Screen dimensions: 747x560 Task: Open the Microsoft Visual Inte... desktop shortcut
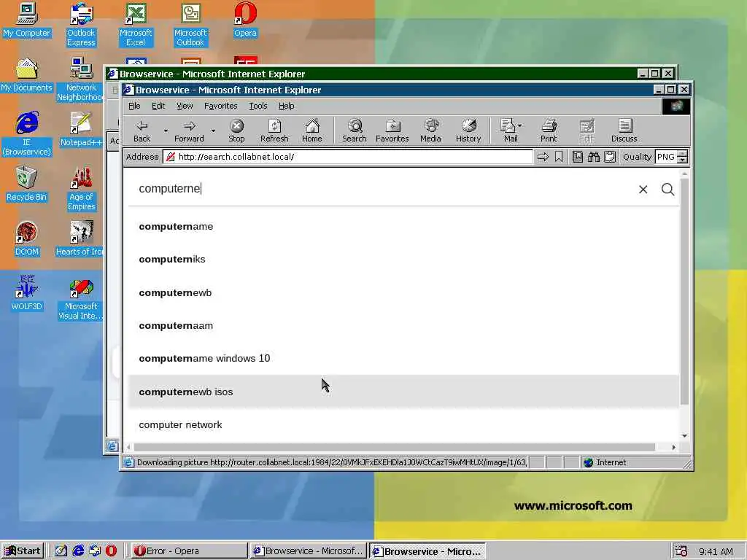pyautogui.click(x=80, y=298)
